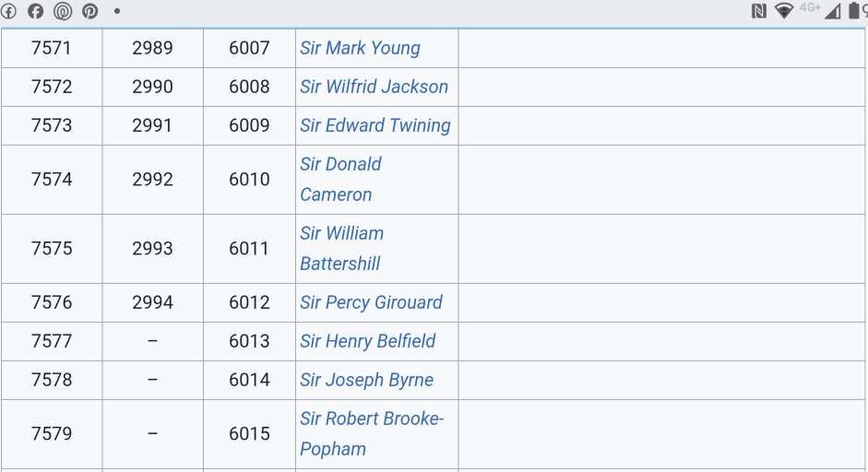Tap the first Facebook notification icon

point(9,11)
